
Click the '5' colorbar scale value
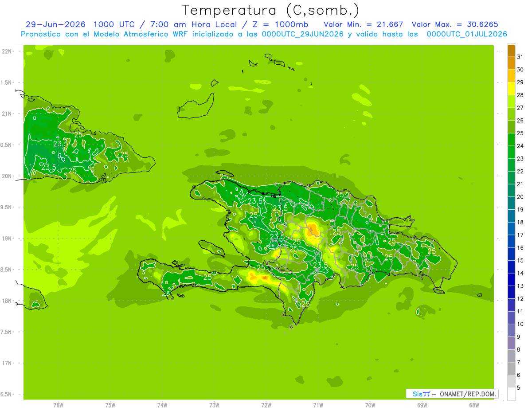(519, 388)
